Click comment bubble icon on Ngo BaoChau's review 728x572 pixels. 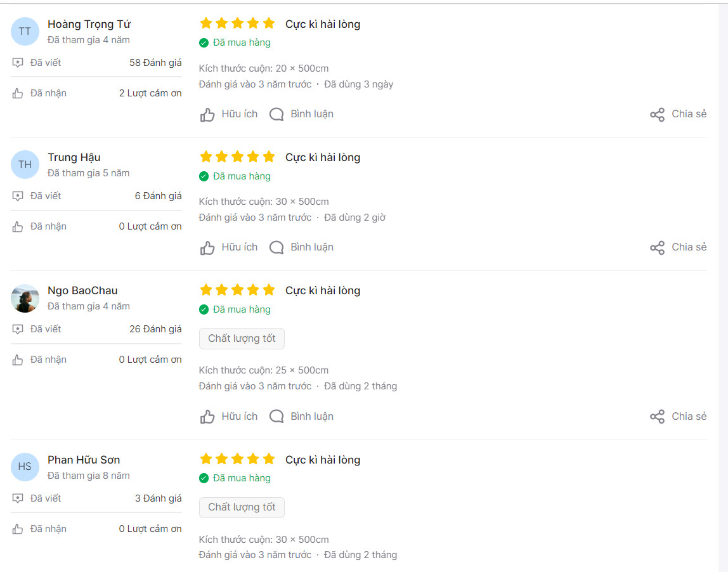276,417
